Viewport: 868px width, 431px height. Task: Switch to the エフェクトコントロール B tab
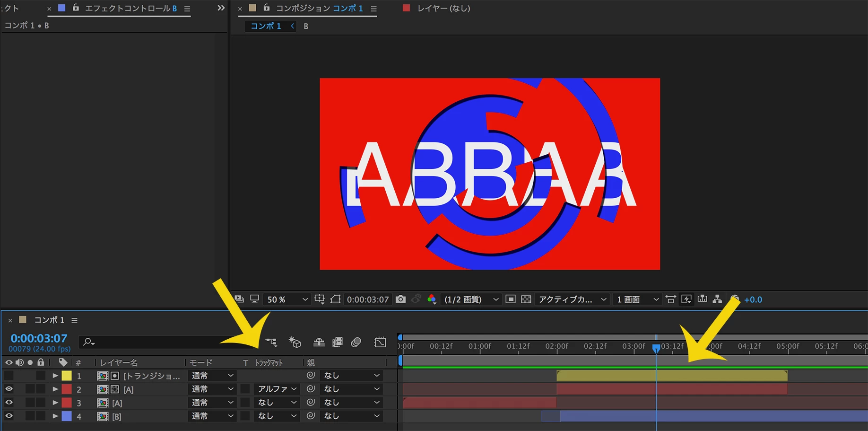130,8
